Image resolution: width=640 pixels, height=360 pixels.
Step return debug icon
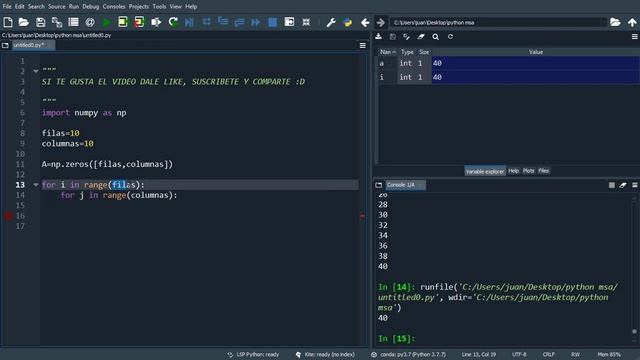[239, 22]
